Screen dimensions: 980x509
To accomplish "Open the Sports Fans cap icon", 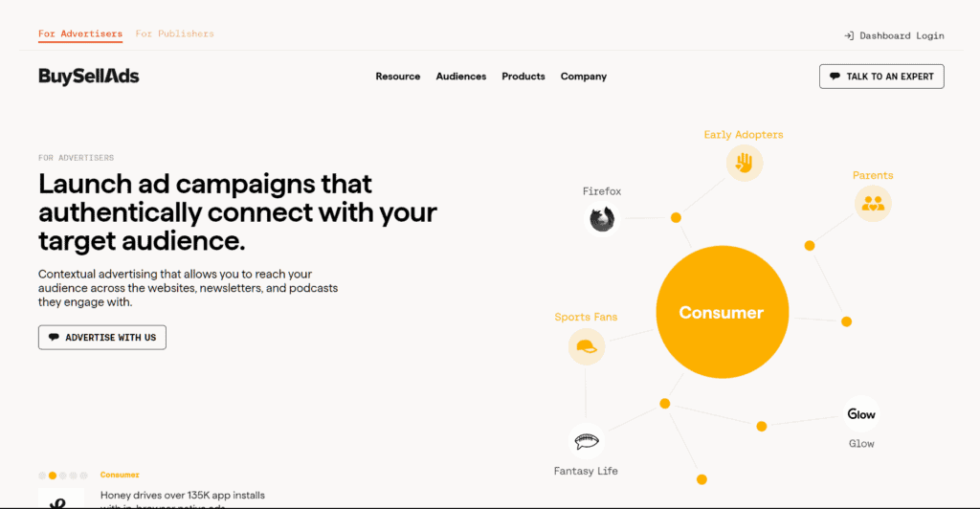I will pyautogui.click(x=587, y=346).
